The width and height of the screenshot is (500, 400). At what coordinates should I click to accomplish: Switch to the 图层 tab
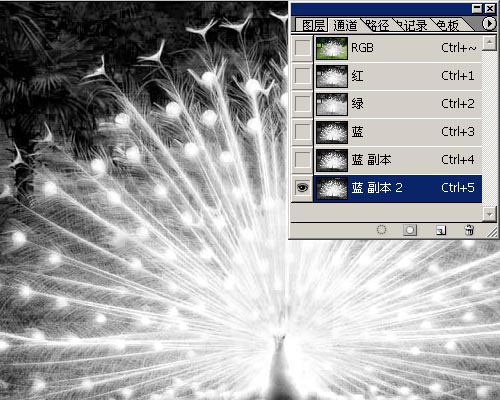click(x=312, y=25)
